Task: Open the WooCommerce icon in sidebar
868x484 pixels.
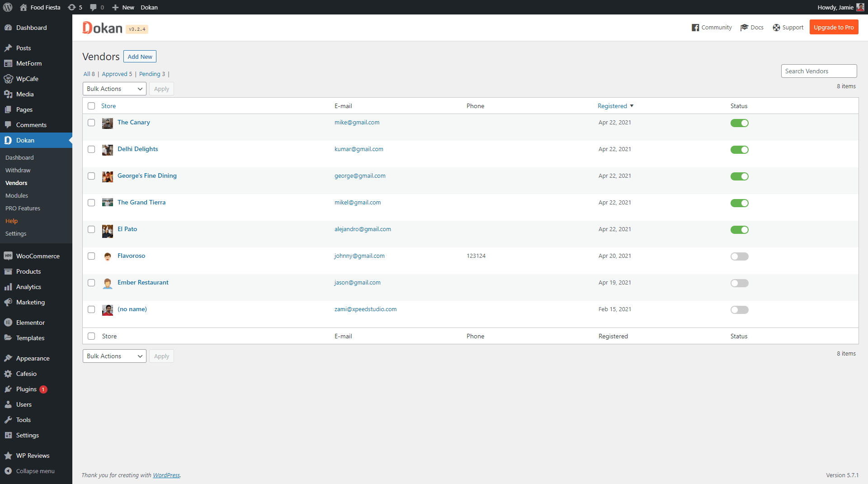Action: (8, 256)
